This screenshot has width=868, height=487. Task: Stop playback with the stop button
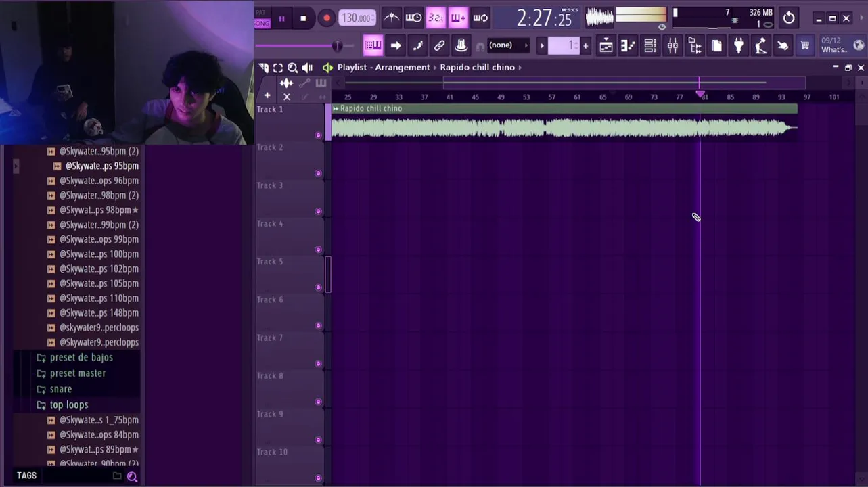pos(303,18)
